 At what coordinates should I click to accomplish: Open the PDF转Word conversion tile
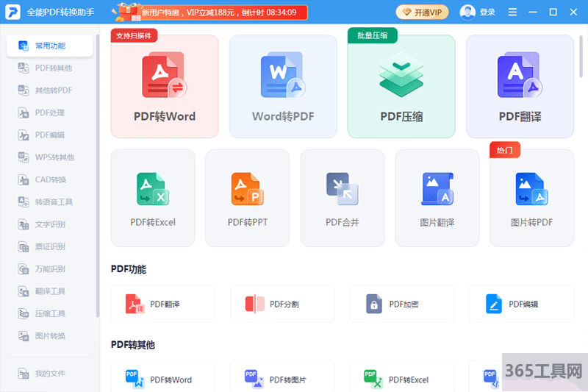[165, 87]
